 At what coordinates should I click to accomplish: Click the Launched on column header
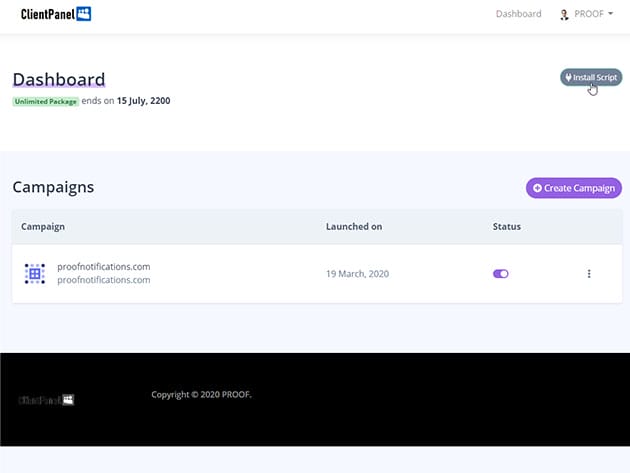click(x=354, y=227)
